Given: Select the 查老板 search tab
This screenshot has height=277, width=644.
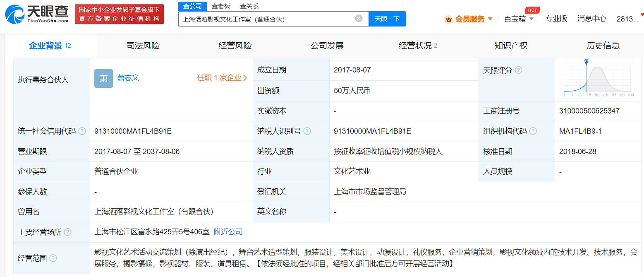Looking at the screenshot, I should point(221,6).
